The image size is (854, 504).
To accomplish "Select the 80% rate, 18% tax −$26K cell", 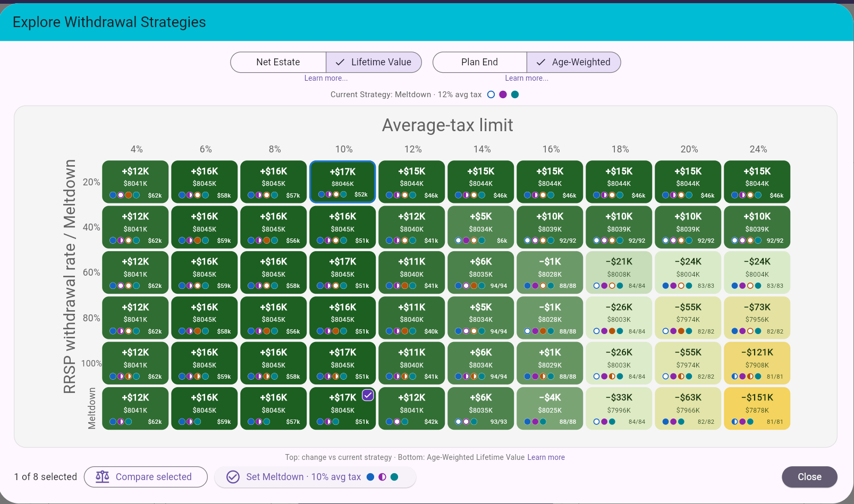I will (619, 318).
